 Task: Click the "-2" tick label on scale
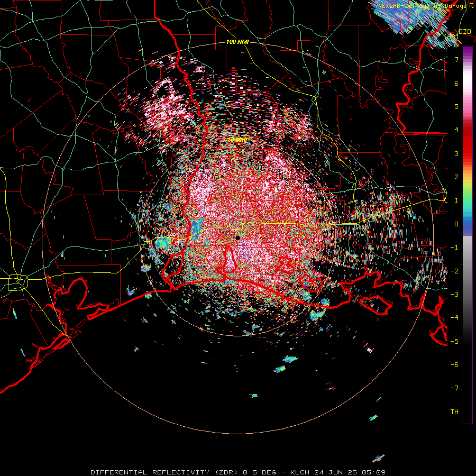(x=454, y=271)
